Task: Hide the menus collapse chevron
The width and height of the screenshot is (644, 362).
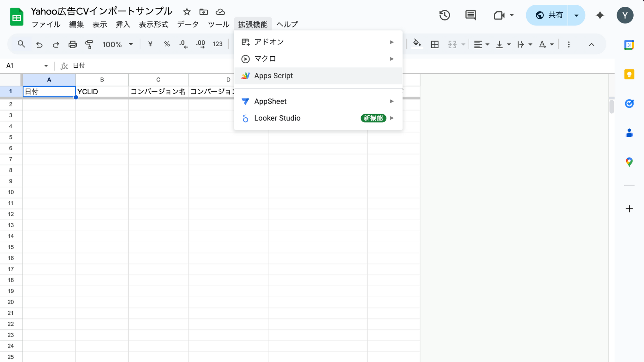Action: pos(592,44)
